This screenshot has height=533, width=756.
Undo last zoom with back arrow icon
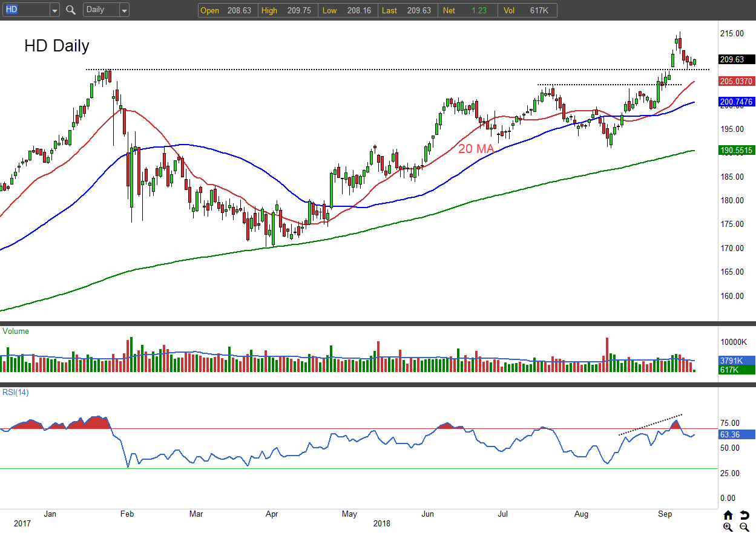744,515
